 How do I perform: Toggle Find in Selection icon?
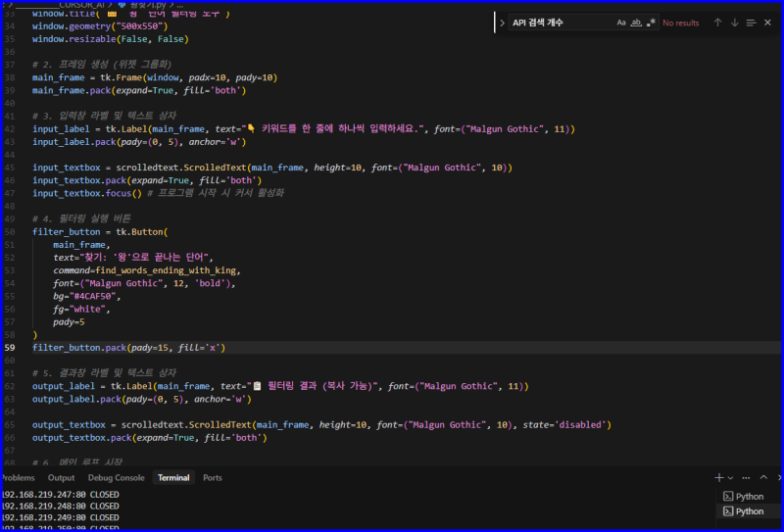751,23
